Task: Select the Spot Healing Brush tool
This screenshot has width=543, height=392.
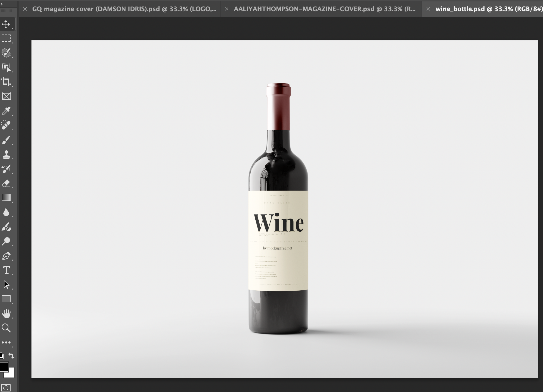Action: coord(6,125)
